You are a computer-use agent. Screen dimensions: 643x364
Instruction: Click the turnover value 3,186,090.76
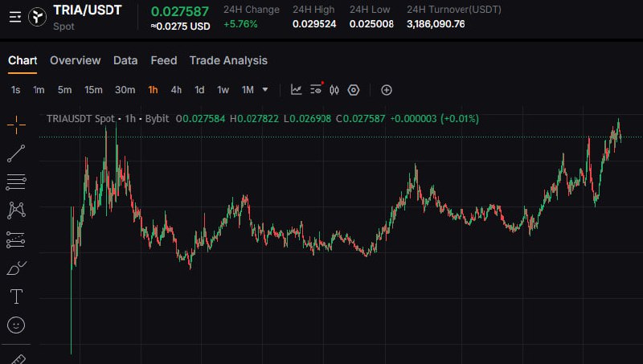pos(436,24)
